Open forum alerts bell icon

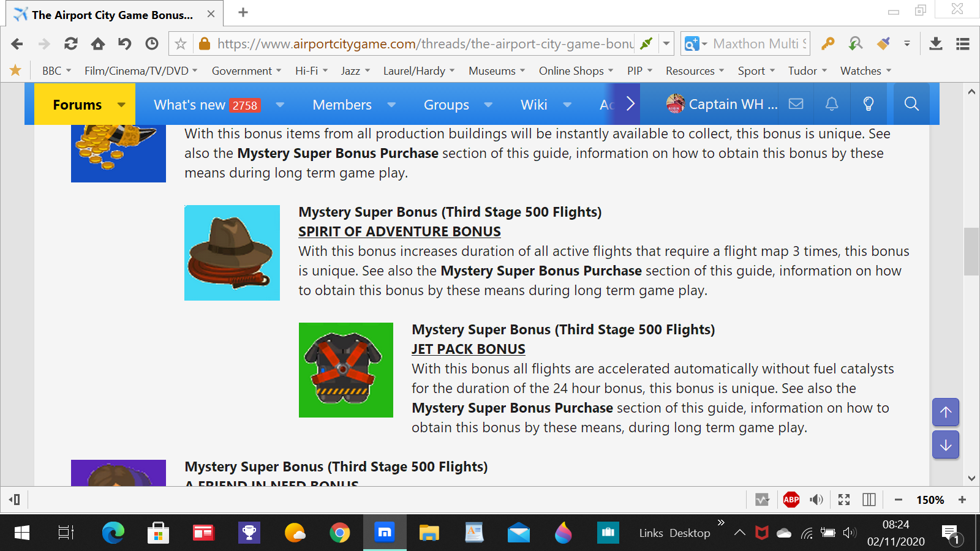[832, 104]
